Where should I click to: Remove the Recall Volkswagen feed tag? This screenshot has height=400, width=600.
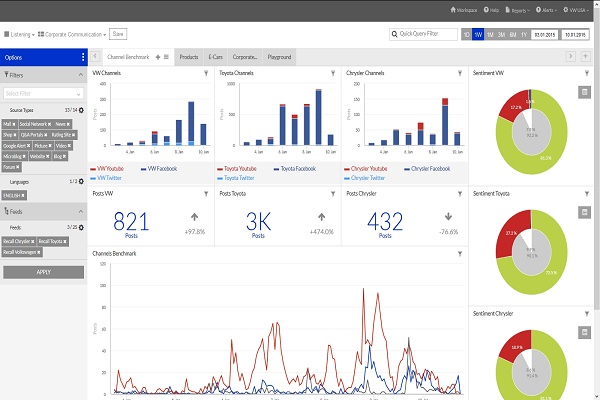[x=39, y=252]
